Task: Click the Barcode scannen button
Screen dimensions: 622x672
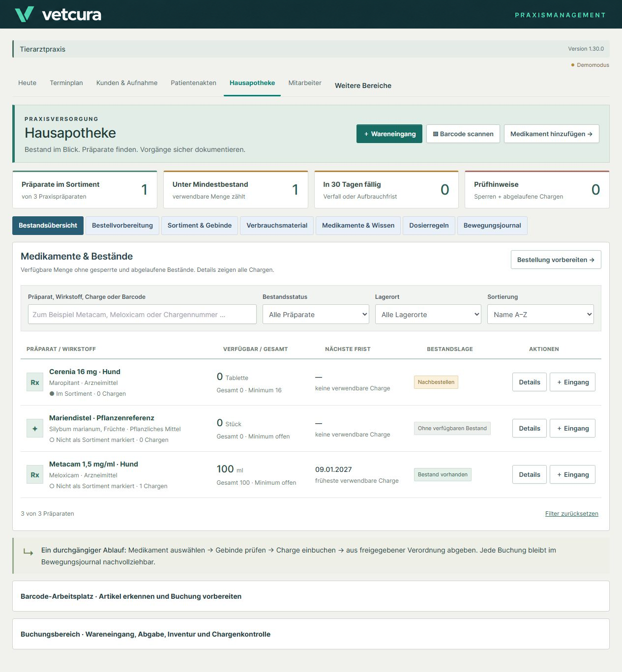Action: tap(463, 134)
